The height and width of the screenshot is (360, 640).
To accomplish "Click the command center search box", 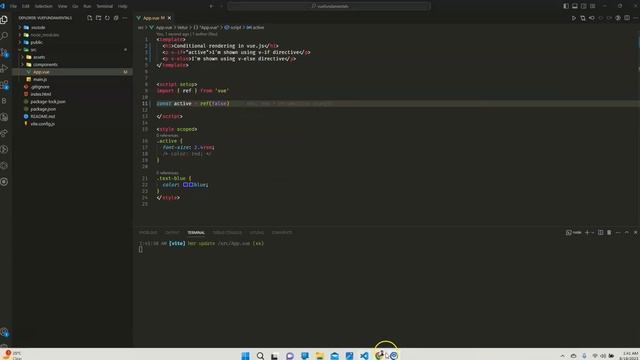I will tap(329, 6).
